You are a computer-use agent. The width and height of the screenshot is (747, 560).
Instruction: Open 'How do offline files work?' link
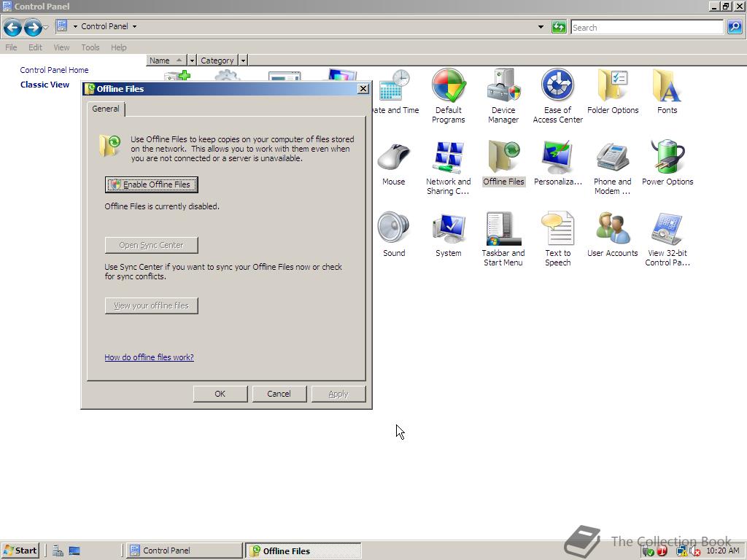pyautogui.click(x=149, y=357)
